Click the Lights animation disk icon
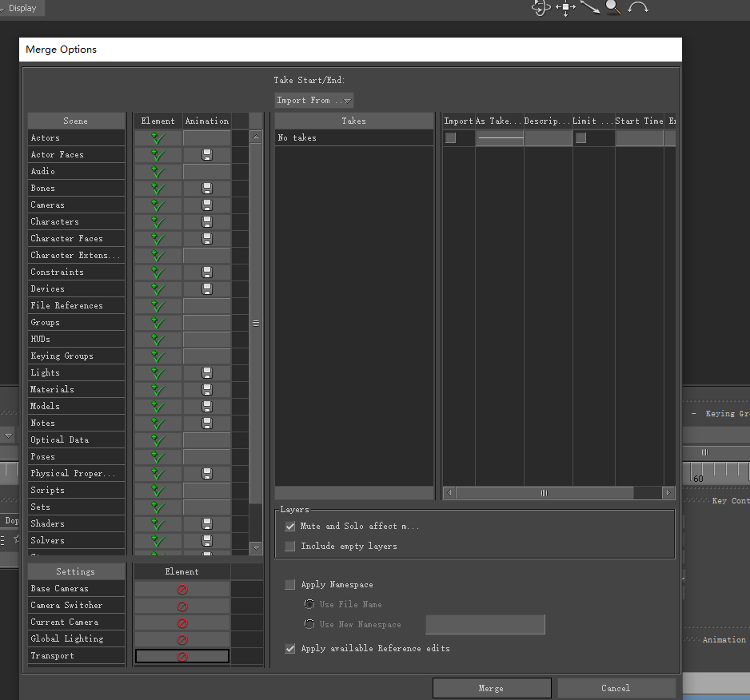Image resolution: width=750 pixels, height=700 pixels. (x=207, y=373)
